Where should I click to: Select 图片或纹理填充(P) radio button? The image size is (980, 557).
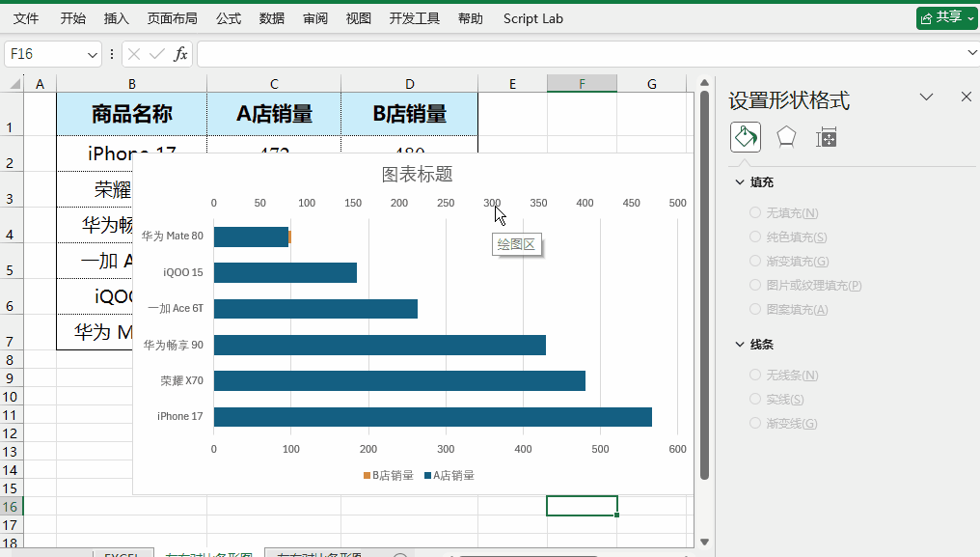tap(755, 285)
